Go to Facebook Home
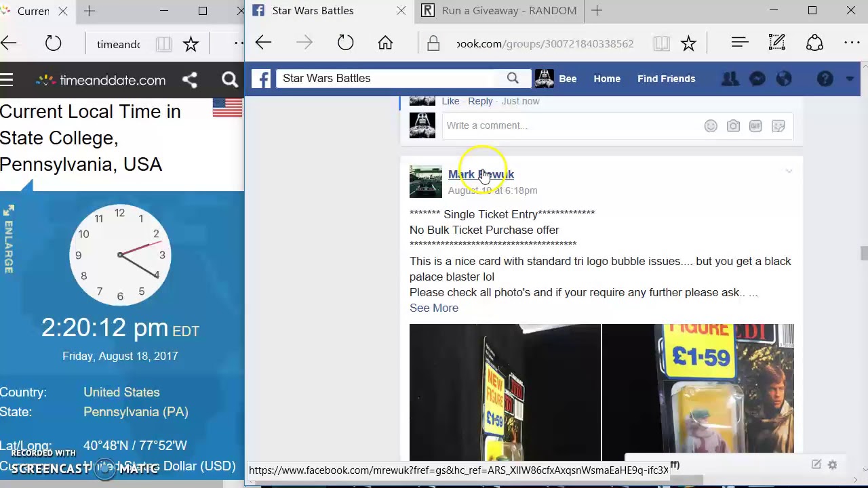 607,79
